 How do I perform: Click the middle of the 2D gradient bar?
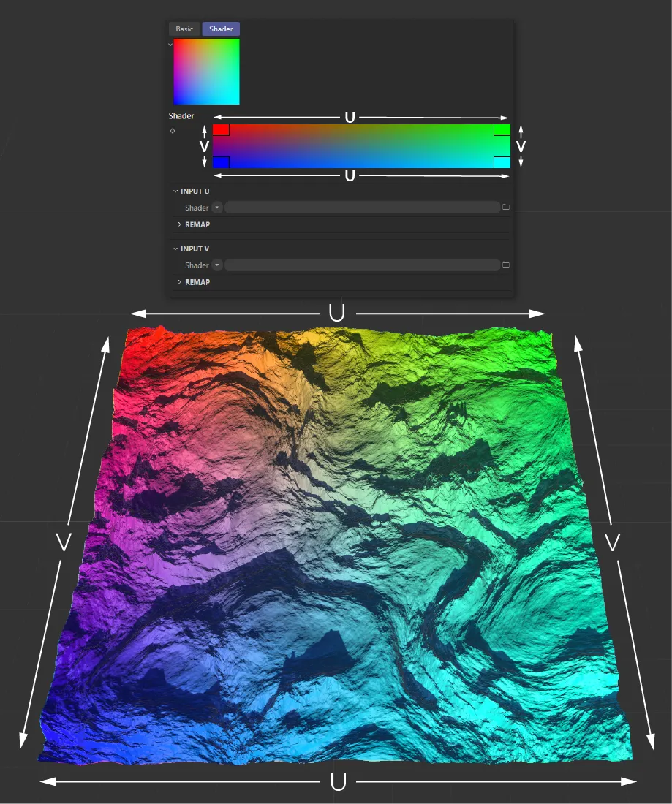(x=361, y=146)
